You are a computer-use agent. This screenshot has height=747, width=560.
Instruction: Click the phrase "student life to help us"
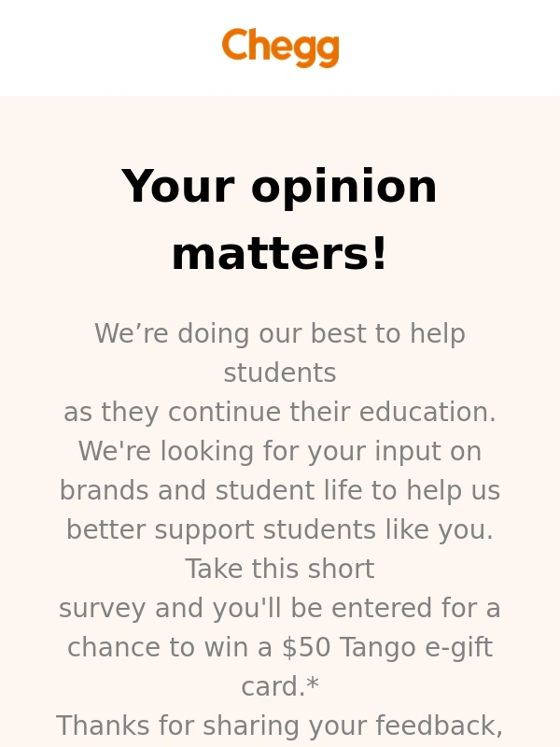(x=358, y=491)
